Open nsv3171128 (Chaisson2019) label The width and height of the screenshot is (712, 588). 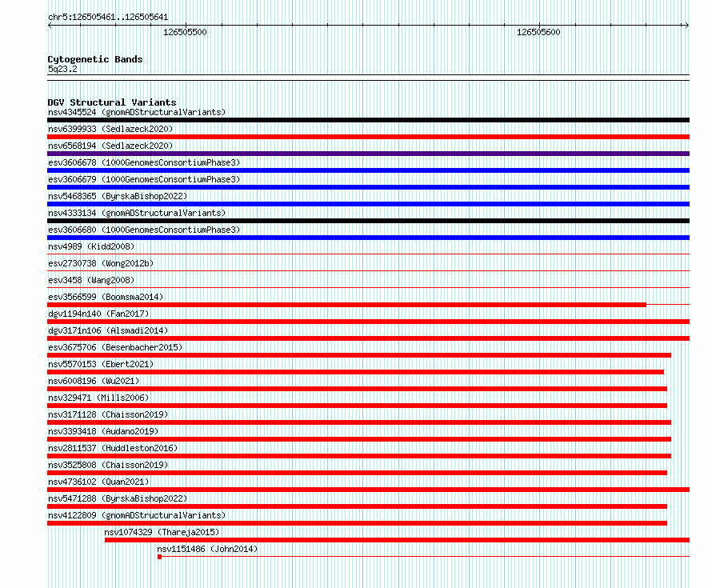[x=108, y=414]
